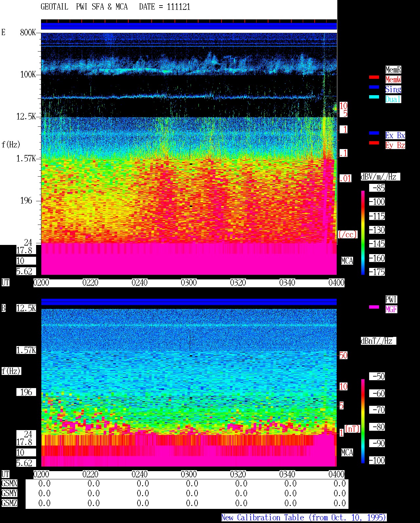Click the 800K frequency axis label

point(28,33)
